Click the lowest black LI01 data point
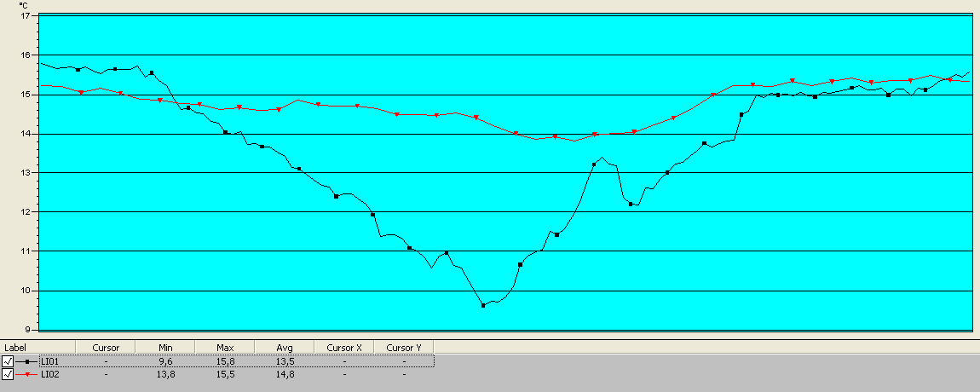Image resolution: width=980 pixels, height=392 pixels. tap(483, 305)
